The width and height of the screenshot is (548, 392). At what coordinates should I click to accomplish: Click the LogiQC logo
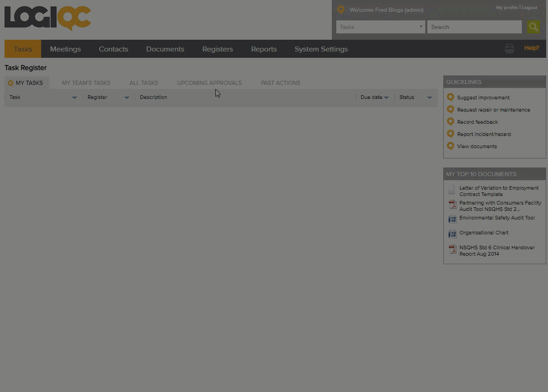point(48,18)
